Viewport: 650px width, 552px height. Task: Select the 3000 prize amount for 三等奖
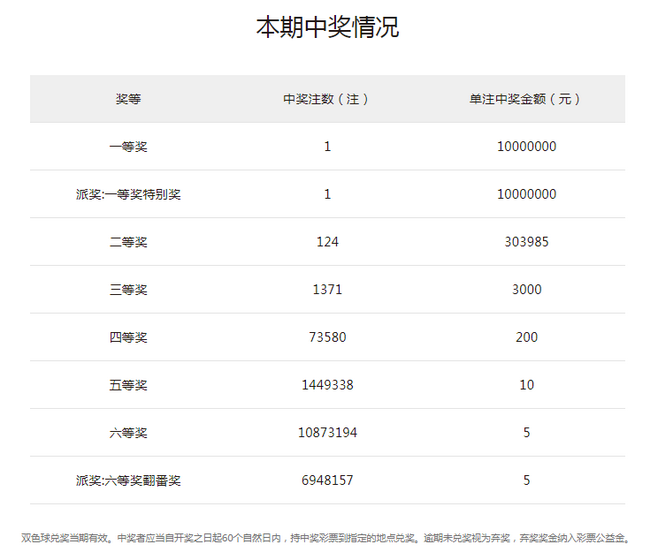(526, 290)
